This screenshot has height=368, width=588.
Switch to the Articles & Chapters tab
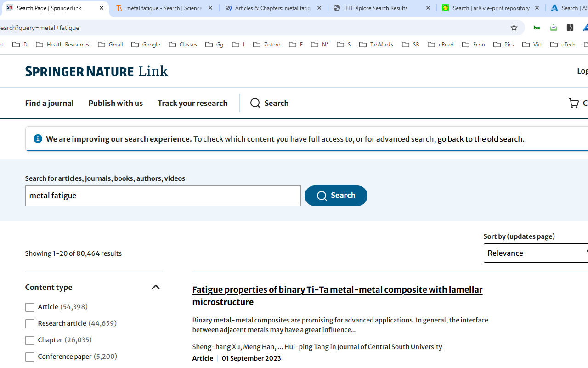click(x=273, y=8)
